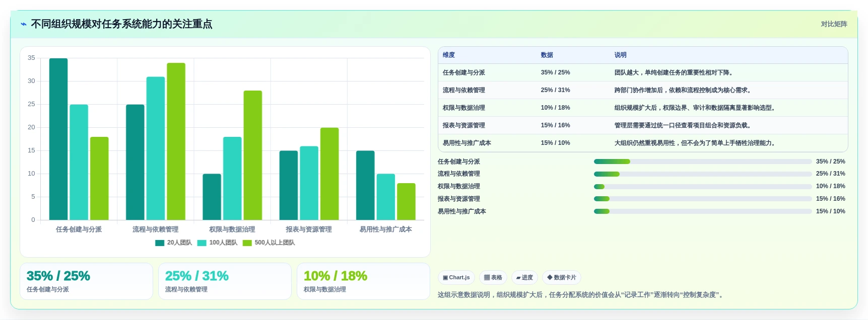868x320 pixels.
Task: Select the 进度 tag chip
Action: point(524,277)
